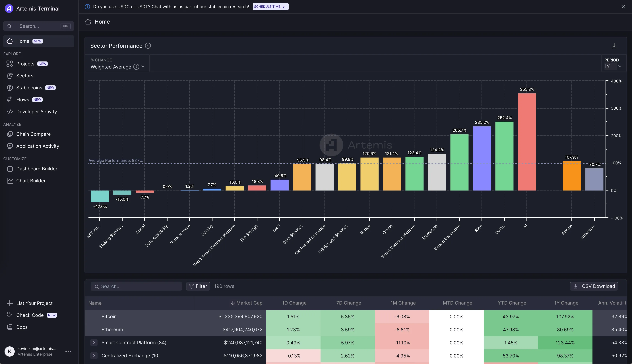The height and width of the screenshot is (364, 632).
Task: Dismiss the stablecoin research banner
Action: pyautogui.click(x=623, y=7)
